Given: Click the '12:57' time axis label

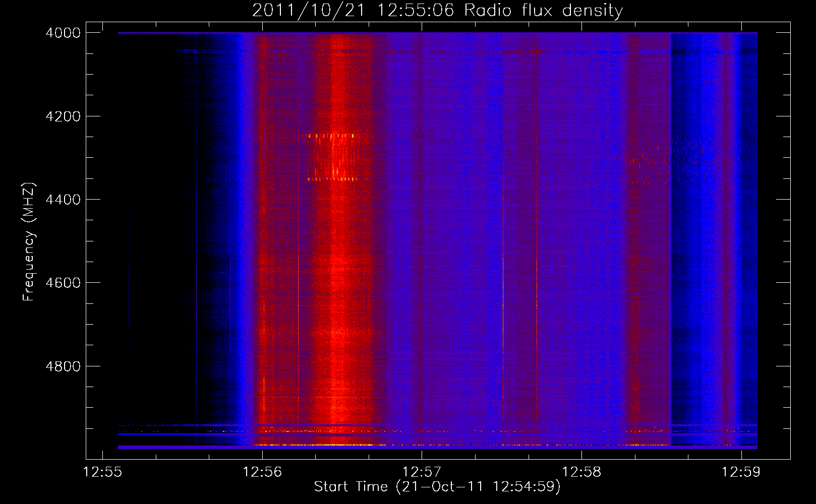Looking at the screenshot, I should tap(422, 472).
